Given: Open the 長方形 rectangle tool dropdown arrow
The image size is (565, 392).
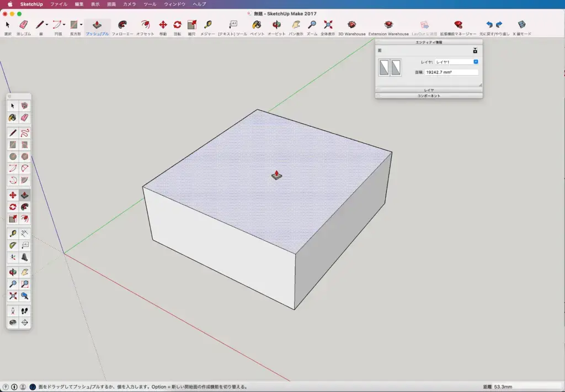Looking at the screenshot, I should (x=82, y=25).
